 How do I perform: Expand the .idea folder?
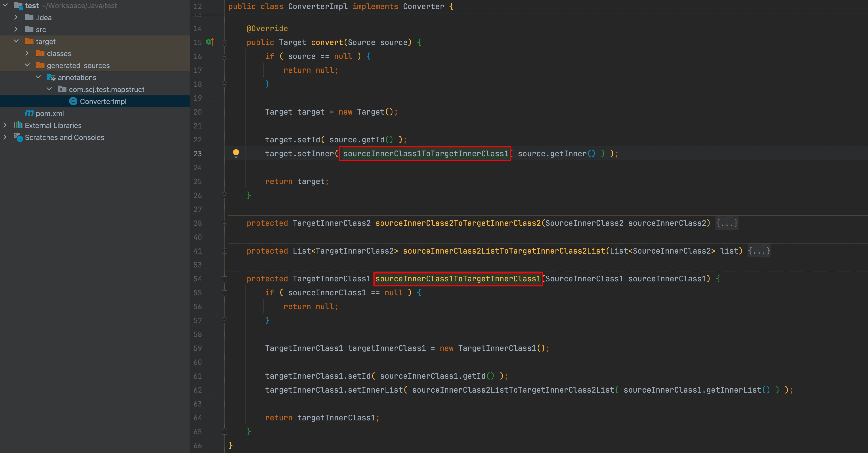point(16,17)
